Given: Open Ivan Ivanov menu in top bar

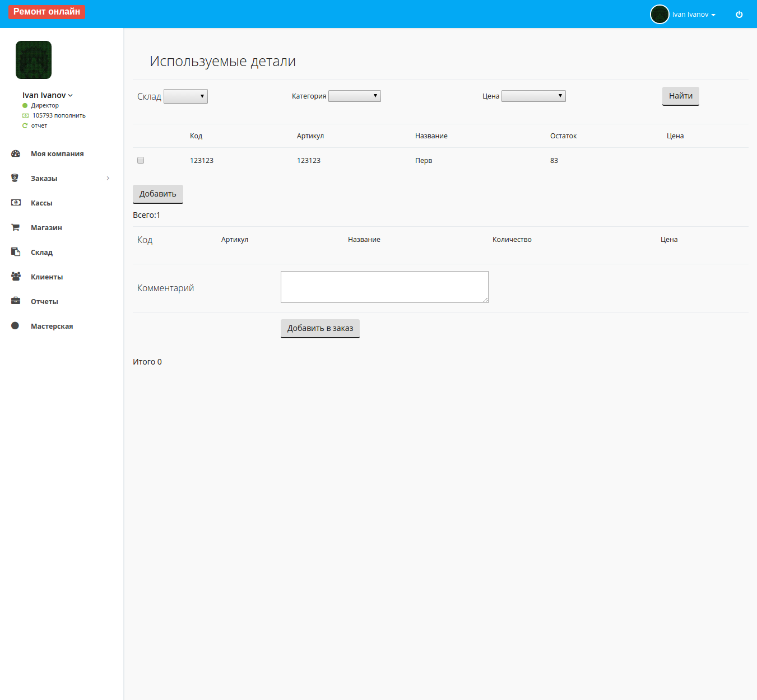Looking at the screenshot, I should [694, 15].
